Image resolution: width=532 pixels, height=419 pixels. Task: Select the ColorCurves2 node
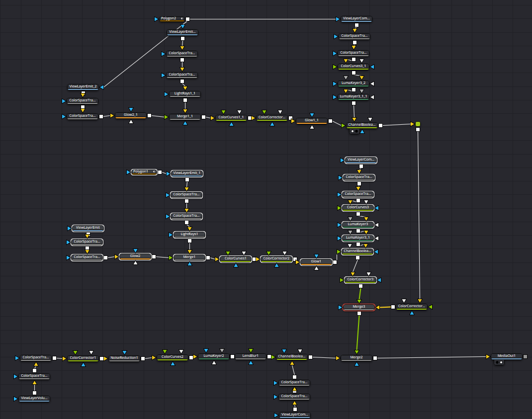point(173,357)
